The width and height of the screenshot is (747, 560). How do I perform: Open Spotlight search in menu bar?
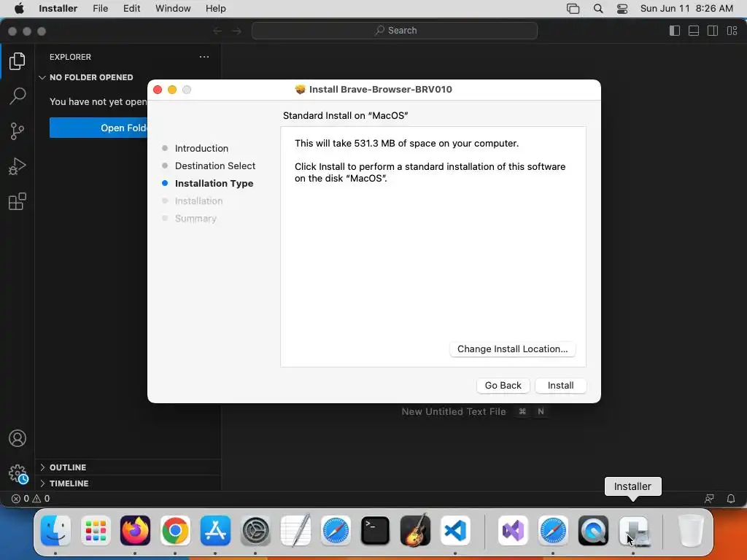click(x=598, y=9)
